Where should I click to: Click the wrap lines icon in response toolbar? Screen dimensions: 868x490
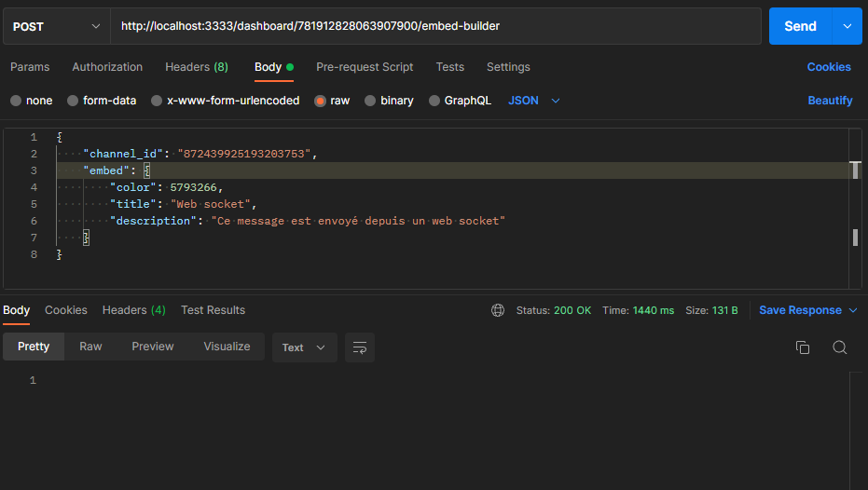coord(359,347)
